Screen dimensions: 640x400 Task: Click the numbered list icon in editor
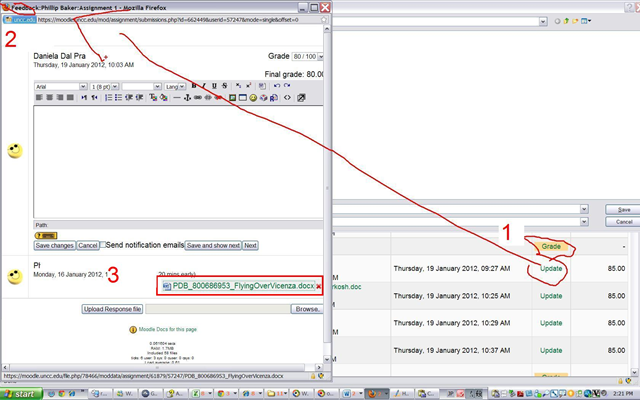108,98
